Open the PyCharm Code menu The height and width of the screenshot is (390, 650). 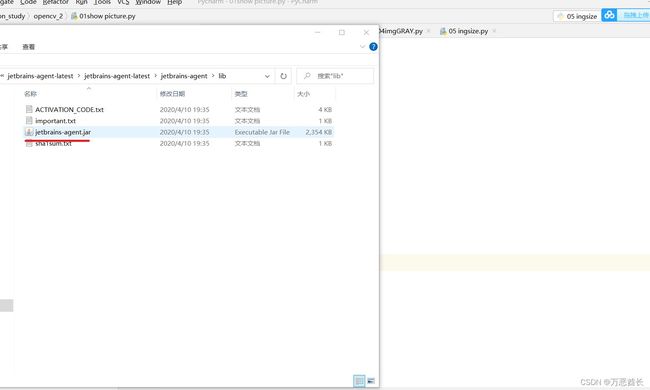tap(28, 2)
